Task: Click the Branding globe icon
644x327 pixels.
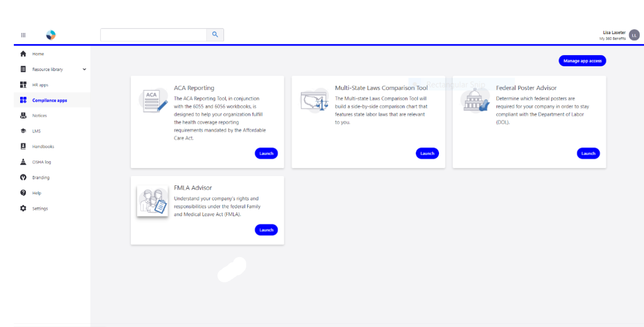Action: tap(23, 177)
